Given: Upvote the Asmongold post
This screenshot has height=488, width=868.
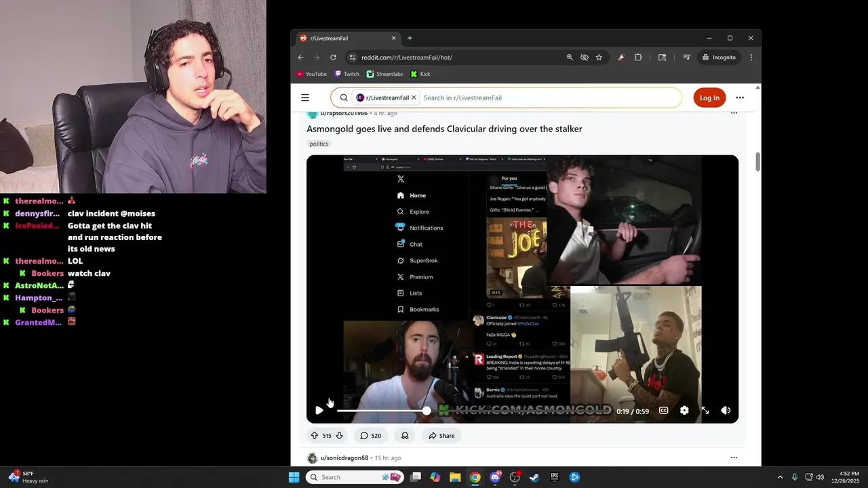Looking at the screenshot, I should coord(314,436).
